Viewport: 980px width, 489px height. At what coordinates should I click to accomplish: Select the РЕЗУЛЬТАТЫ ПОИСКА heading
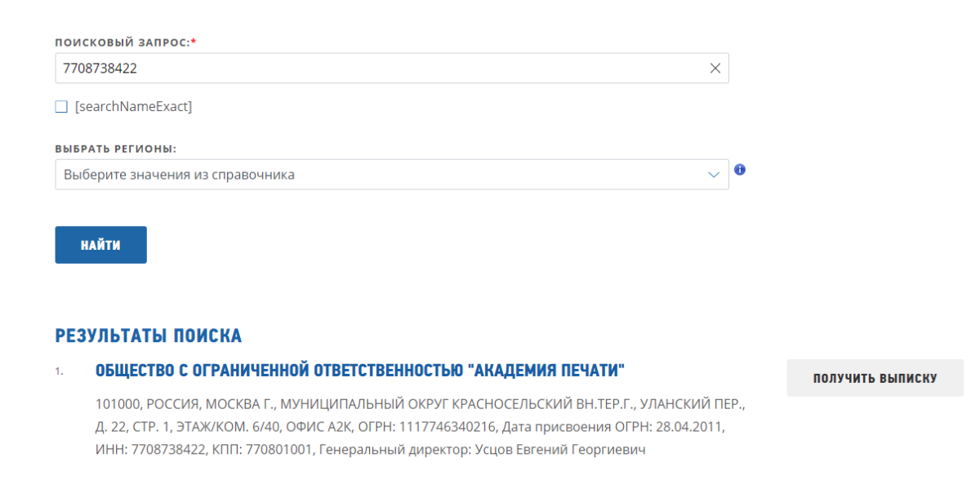coord(149,336)
